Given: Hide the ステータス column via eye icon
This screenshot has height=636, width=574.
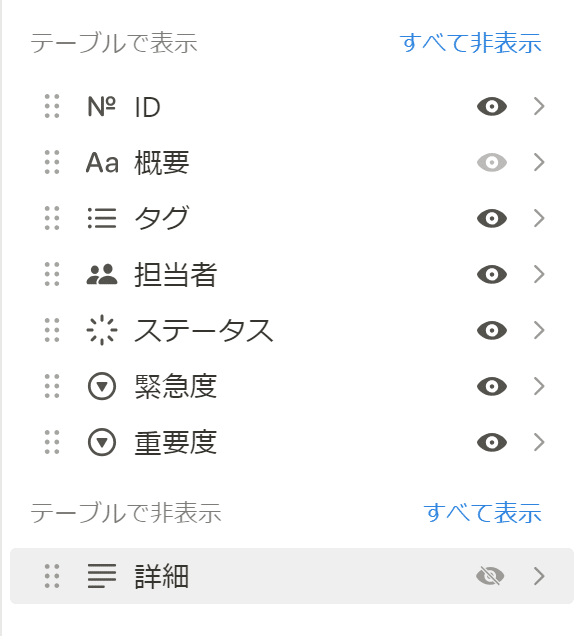Looking at the screenshot, I should [492, 330].
